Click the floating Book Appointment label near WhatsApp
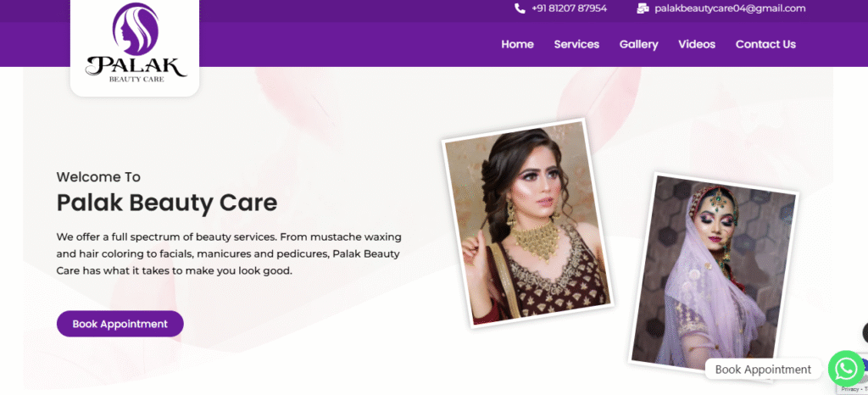Image resolution: width=868 pixels, height=395 pixels. 763,370
